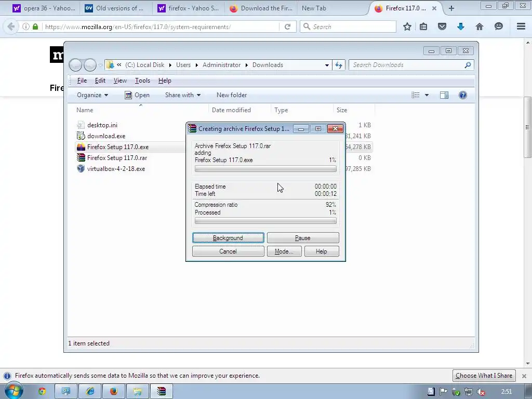Switch to the New Tab tab
Image resolution: width=532 pixels, height=399 pixels.
coord(314,8)
